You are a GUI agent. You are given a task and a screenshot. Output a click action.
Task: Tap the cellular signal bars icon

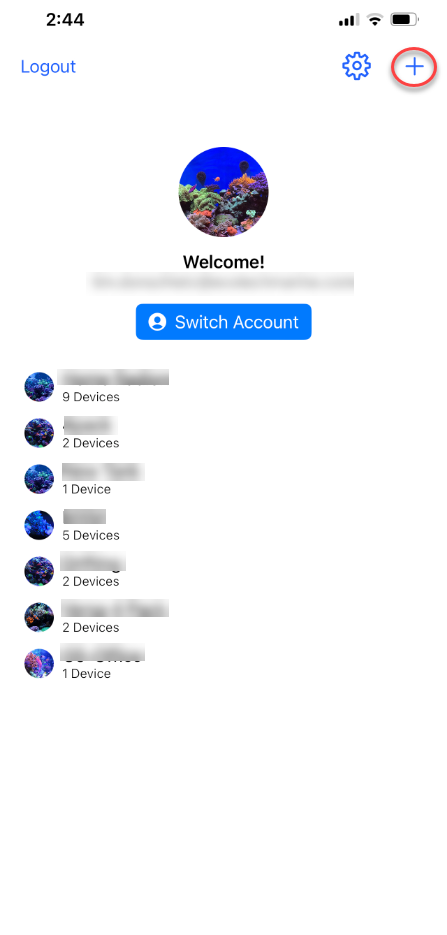(348, 21)
